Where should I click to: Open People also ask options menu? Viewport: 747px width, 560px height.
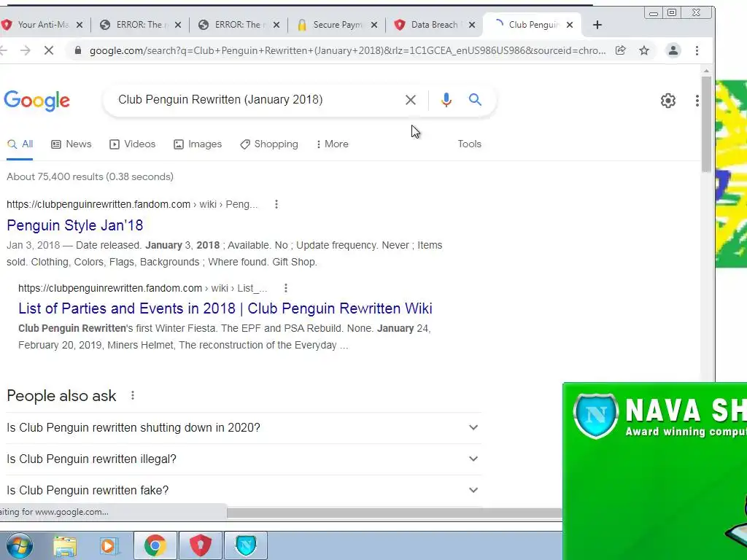coord(133,396)
